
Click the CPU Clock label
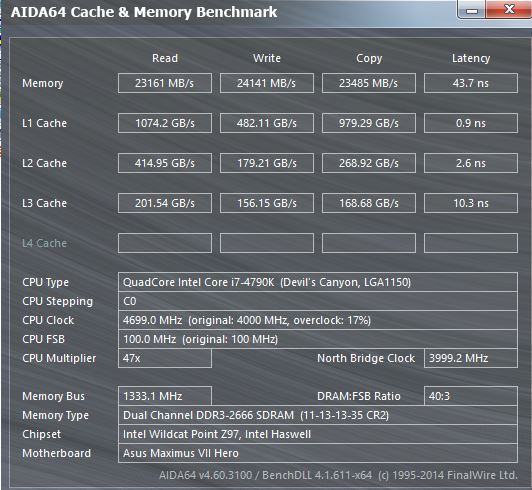pyautogui.click(x=48, y=320)
